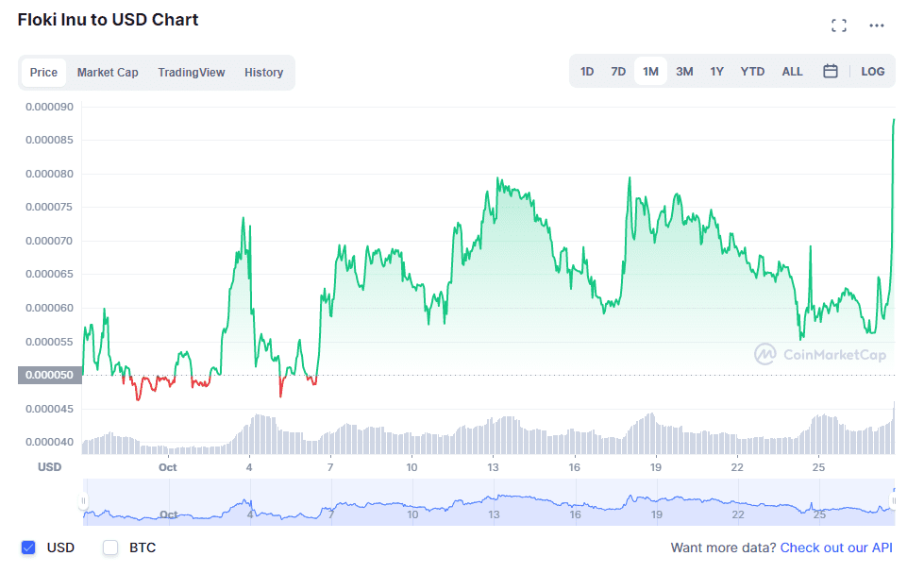924x573 pixels.
Task: Select the Price tab
Action: 43,72
